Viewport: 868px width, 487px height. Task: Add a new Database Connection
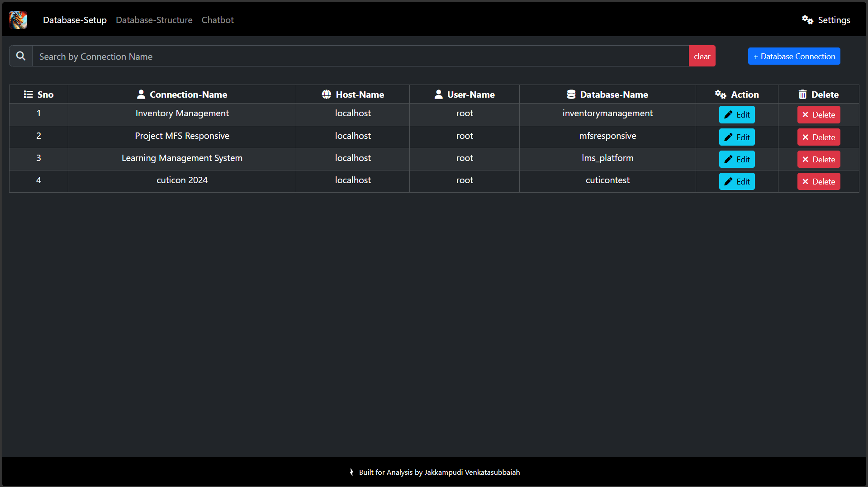point(794,57)
